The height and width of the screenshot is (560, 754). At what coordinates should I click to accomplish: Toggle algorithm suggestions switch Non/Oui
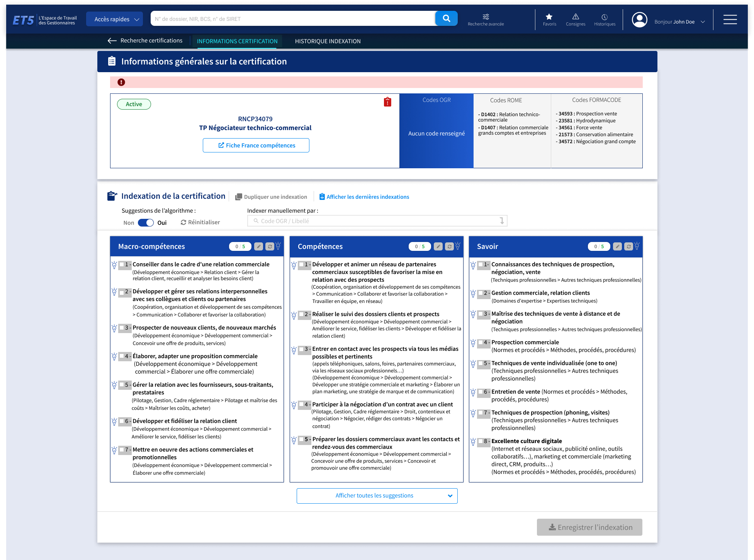(x=146, y=223)
